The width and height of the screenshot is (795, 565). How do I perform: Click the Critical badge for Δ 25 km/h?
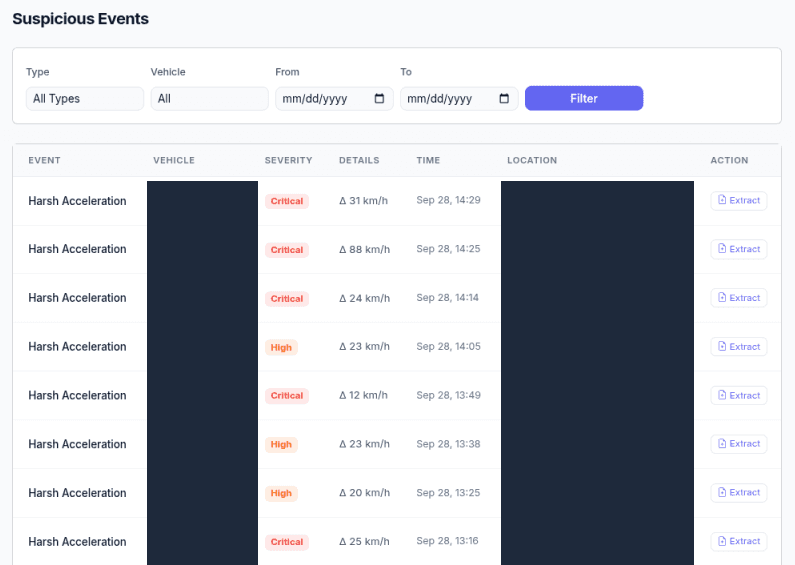286,542
